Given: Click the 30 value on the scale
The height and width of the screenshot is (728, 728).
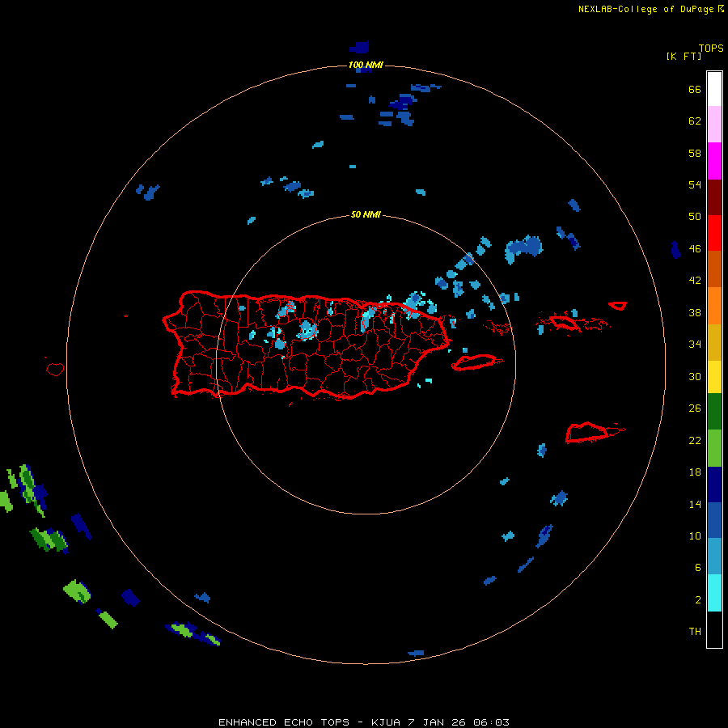Looking at the screenshot, I should pyautogui.click(x=695, y=376).
